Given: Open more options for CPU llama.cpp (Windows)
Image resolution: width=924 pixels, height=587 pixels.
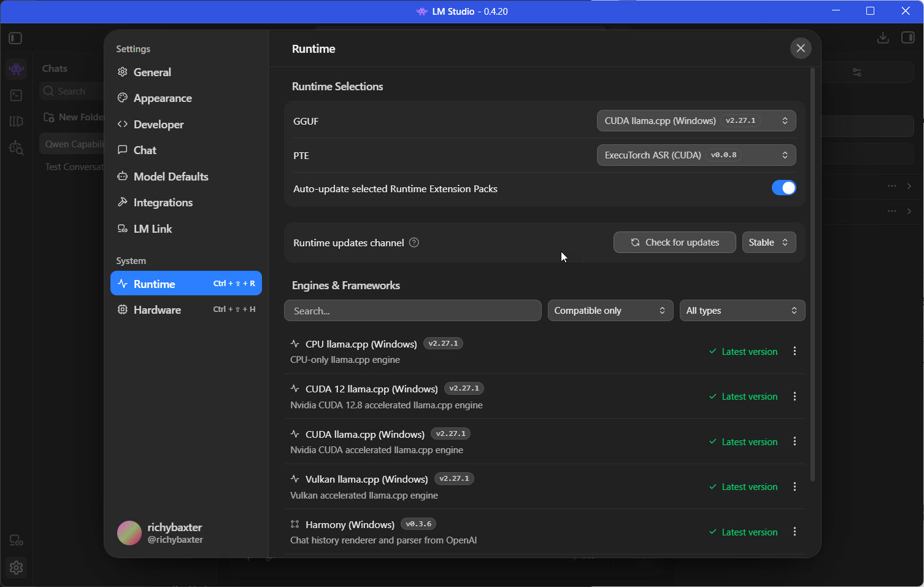Looking at the screenshot, I should (795, 351).
